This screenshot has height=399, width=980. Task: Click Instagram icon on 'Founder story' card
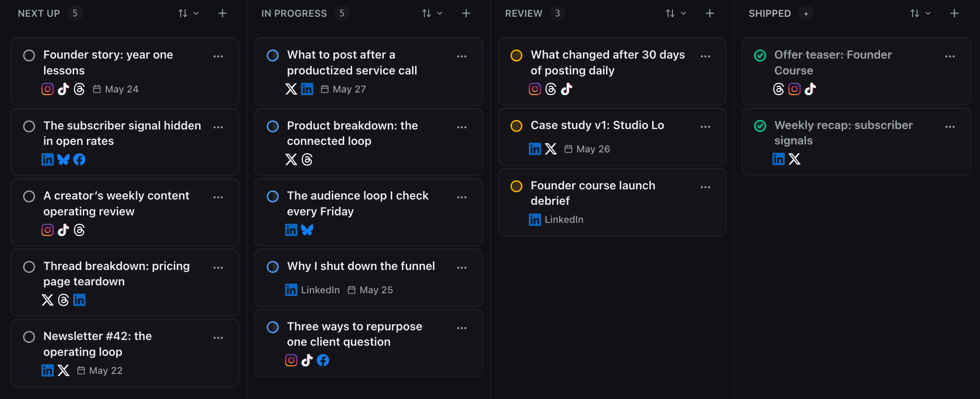click(48, 89)
